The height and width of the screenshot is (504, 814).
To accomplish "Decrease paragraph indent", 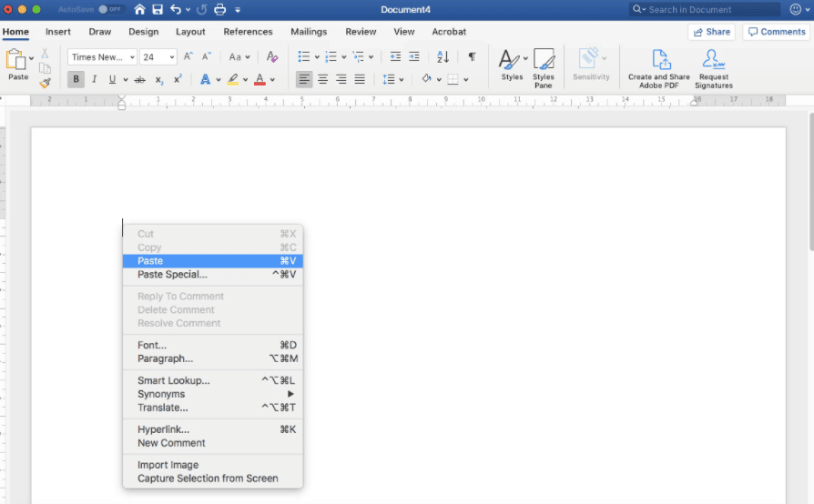I will (395, 56).
